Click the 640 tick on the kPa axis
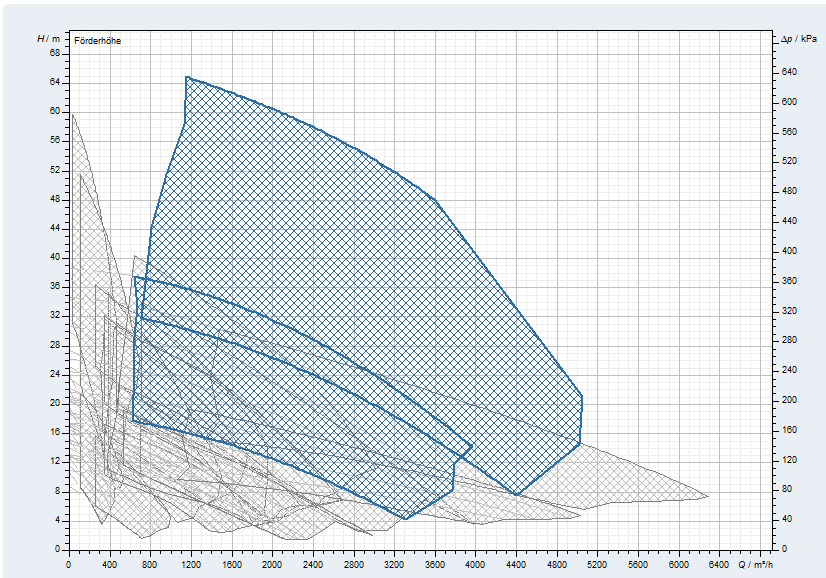This screenshot has height=578, width=826. [789, 72]
